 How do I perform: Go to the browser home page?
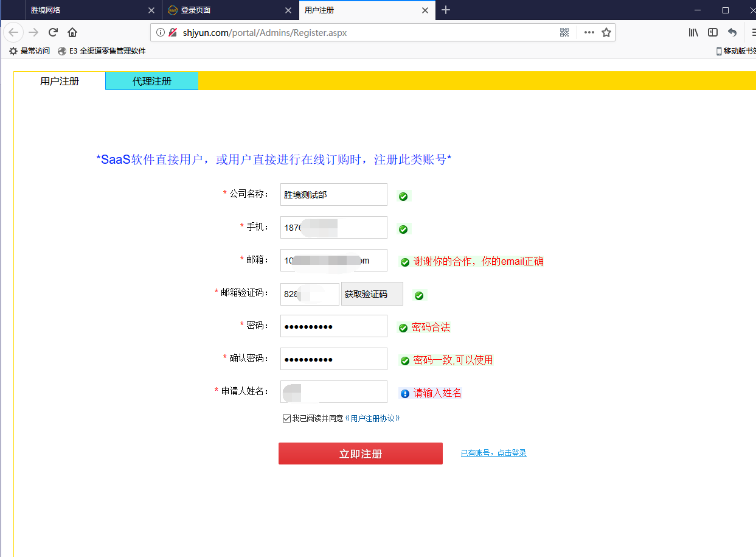coord(72,32)
